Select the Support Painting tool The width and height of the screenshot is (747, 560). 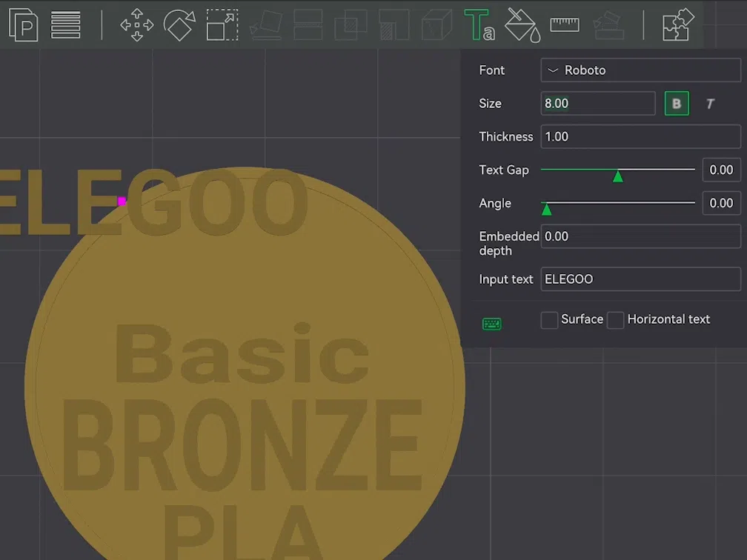pos(394,25)
